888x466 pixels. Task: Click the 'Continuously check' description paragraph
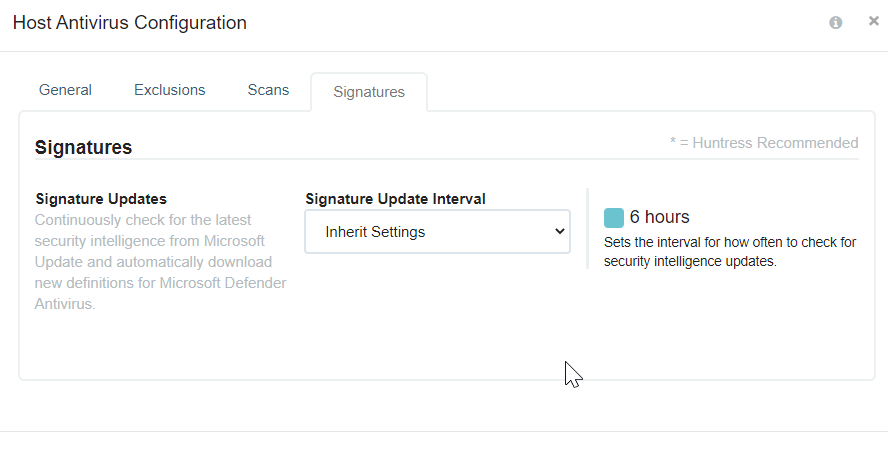pyautogui.click(x=160, y=262)
